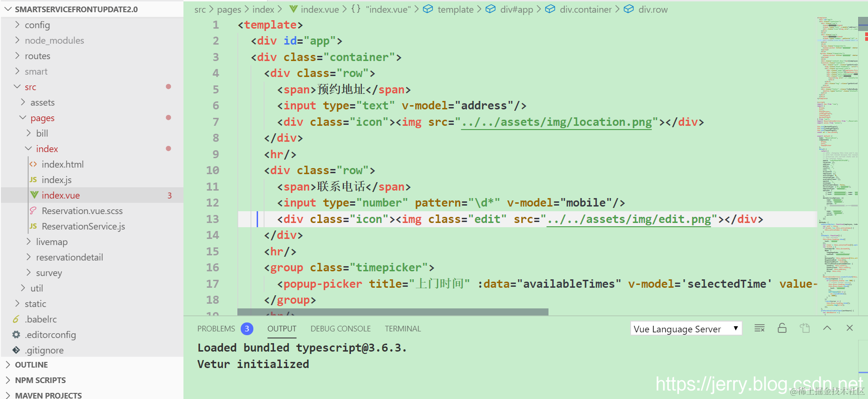Screen dimensions: 868x399
Task: Click the Sass icon beside Reservation.vue.scss
Action: [x=33, y=210]
